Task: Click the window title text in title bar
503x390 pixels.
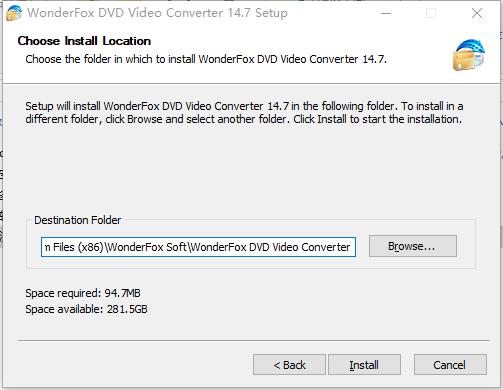Action: pos(157,13)
